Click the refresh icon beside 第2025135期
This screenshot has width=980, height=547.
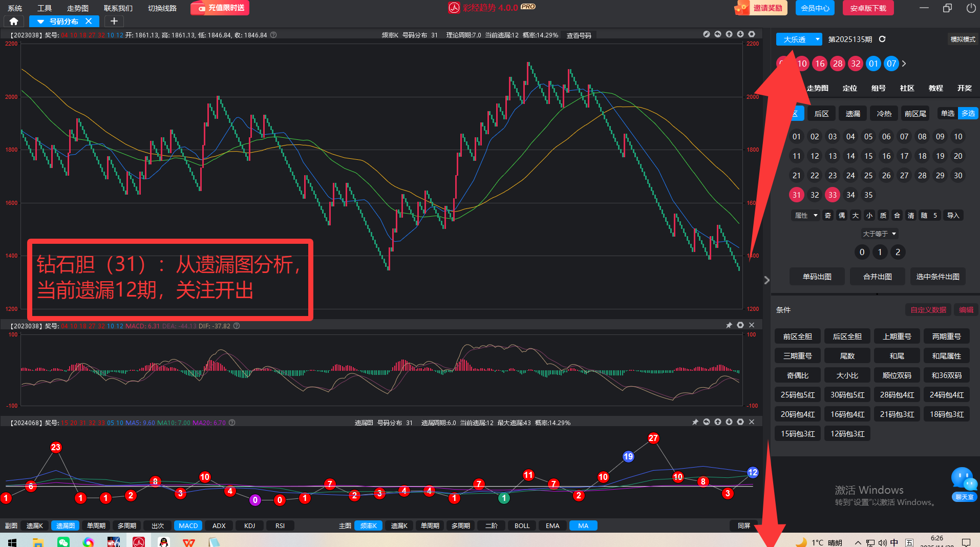[x=882, y=39]
